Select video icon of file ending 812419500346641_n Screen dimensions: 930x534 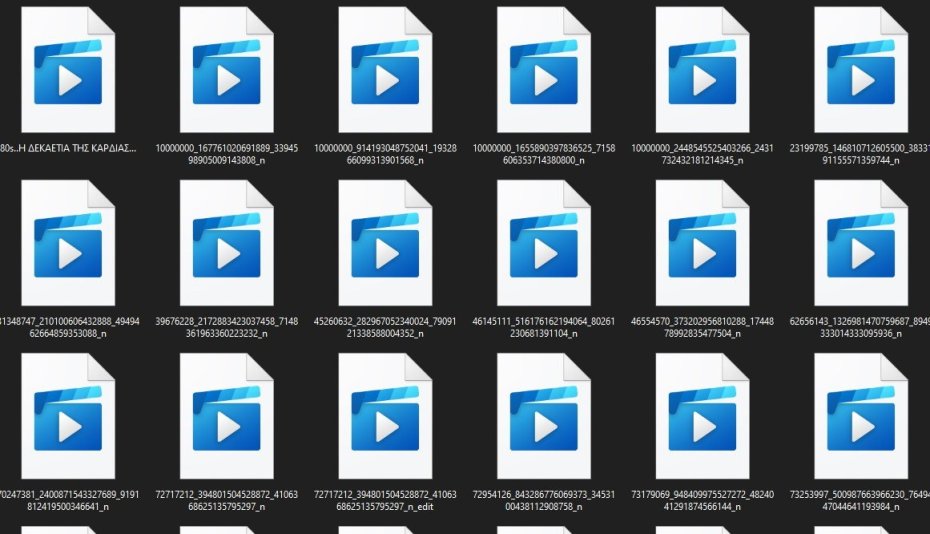pyautogui.click(x=68, y=416)
